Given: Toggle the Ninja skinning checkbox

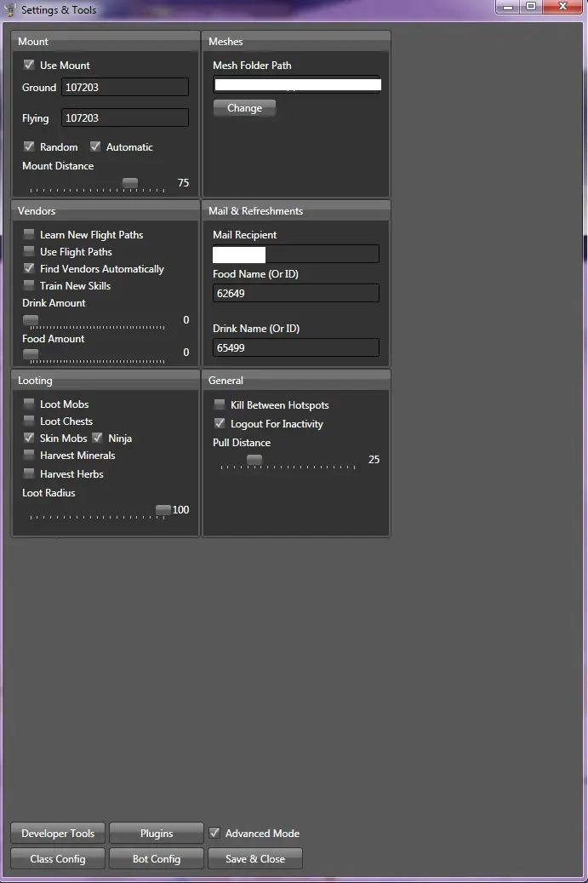Looking at the screenshot, I should tap(97, 438).
